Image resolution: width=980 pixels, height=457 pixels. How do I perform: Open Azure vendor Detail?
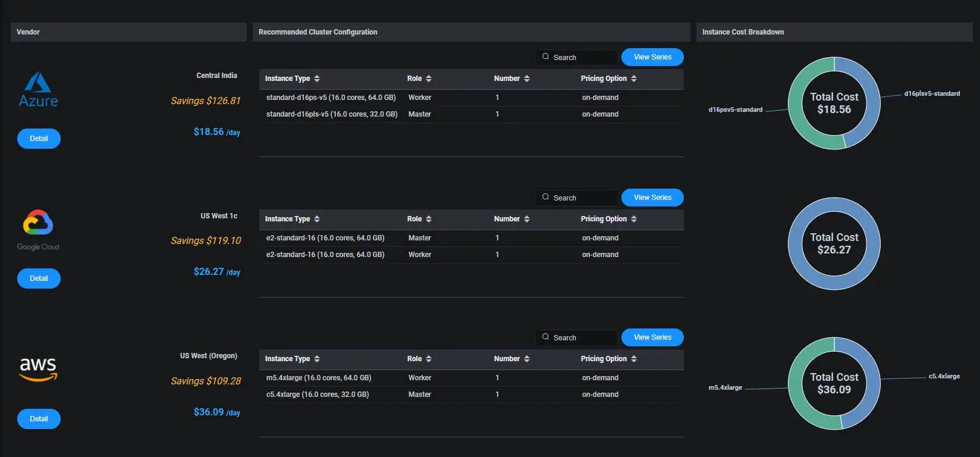tap(39, 139)
